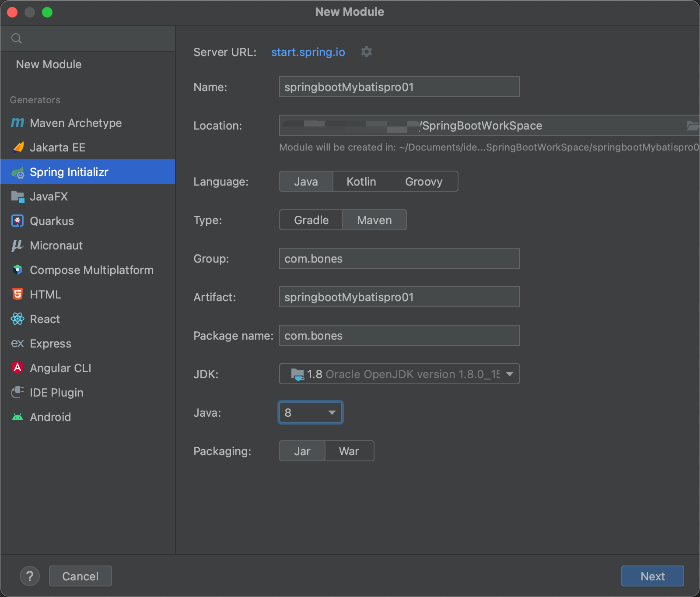Screen dimensions: 700x597
Task: Select Angular CLI generator
Action: [87, 368]
